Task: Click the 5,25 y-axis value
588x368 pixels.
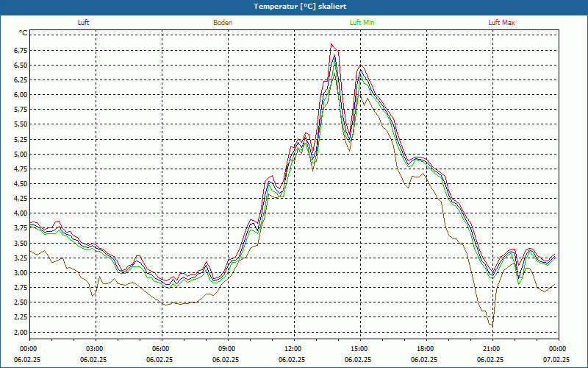Action: [21, 140]
